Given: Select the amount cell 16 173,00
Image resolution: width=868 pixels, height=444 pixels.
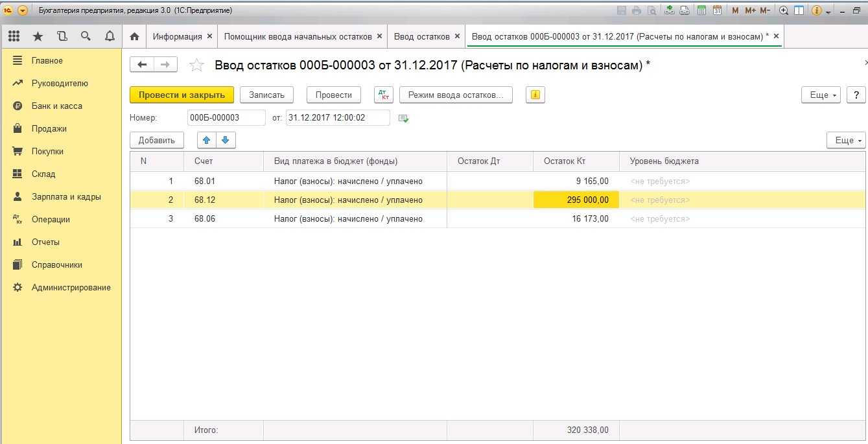Looking at the screenshot, I should [576, 218].
